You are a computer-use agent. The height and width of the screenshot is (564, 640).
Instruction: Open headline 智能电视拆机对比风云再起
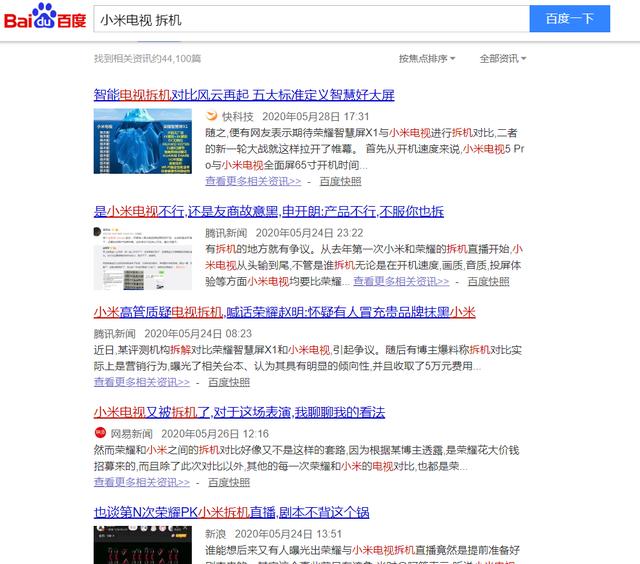pos(244,95)
